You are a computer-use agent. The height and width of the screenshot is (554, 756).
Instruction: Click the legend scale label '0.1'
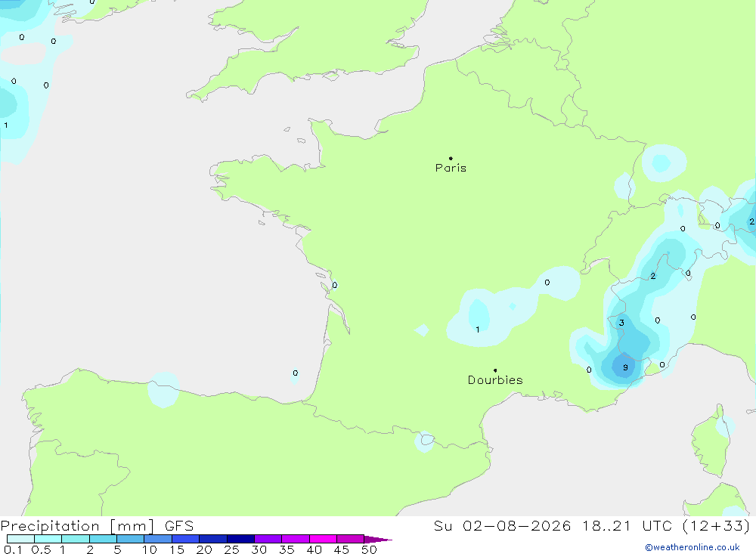coord(13,549)
